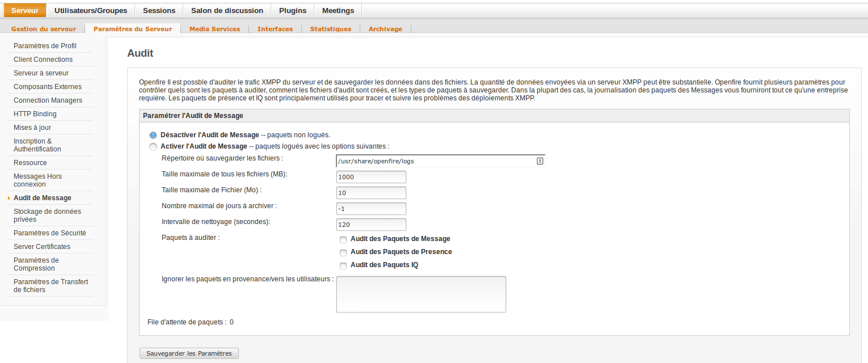Select Désactiver l'Audit de Message radio

pos(153,136)
